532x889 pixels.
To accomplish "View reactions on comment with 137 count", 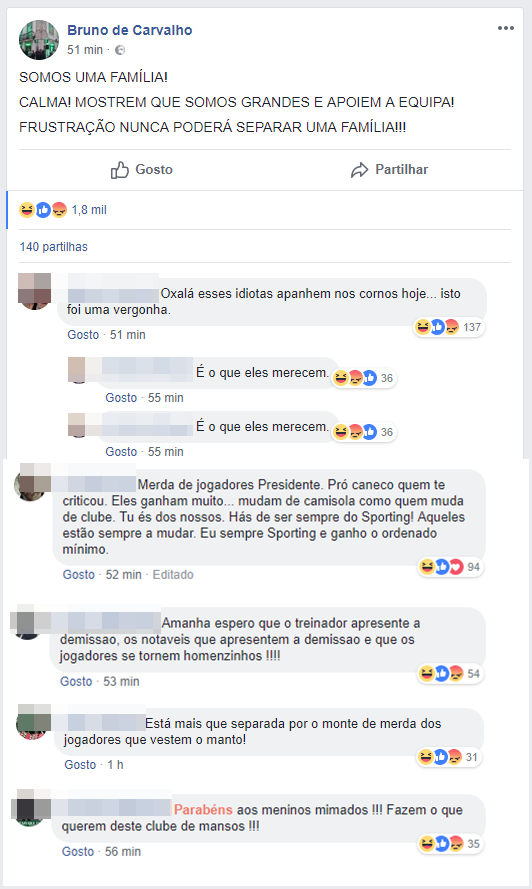I will [x=448, y=327].
